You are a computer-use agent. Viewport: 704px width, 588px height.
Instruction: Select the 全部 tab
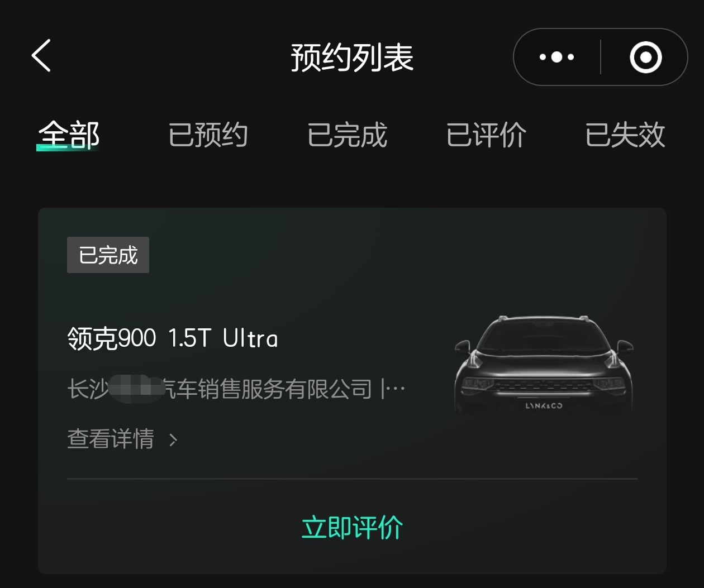tap(69, 135)
